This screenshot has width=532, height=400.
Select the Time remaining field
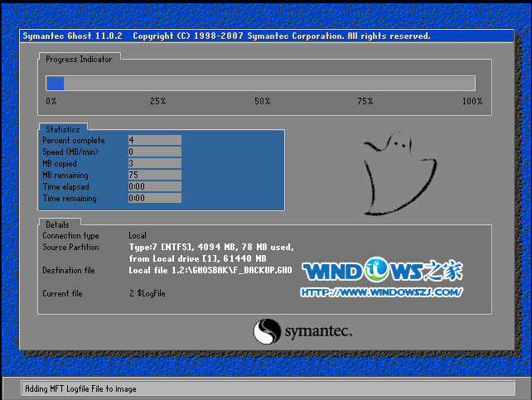[154, 199]
